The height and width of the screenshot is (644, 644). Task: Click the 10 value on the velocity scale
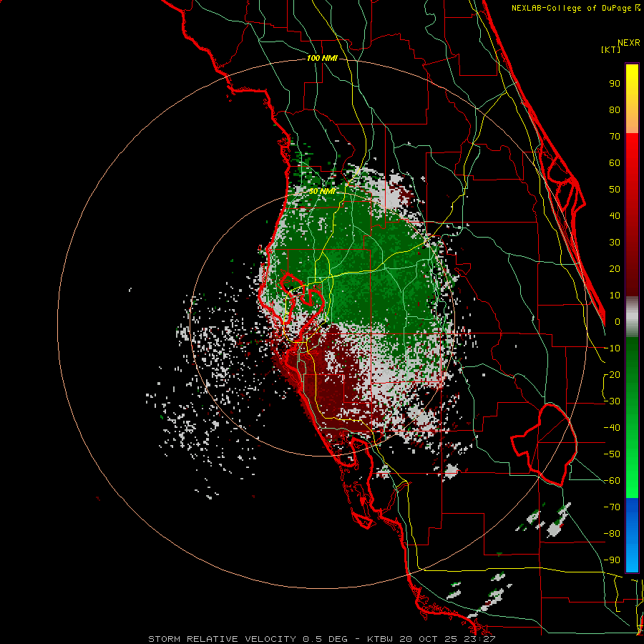pyautogui.click(x=615, y=296)
